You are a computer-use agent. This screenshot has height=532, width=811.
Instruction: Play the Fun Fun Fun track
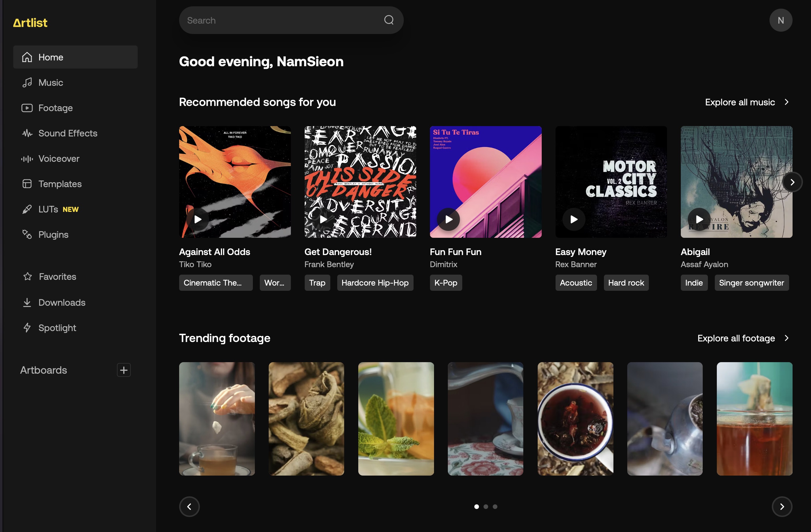(x=448, y=219)
